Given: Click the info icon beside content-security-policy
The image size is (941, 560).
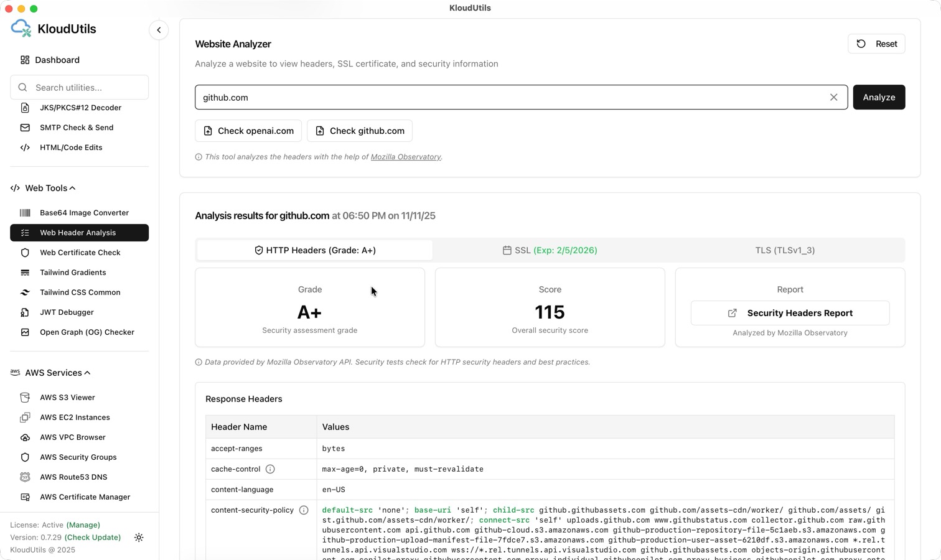Looking at the screenshot, I should pyautogui.click(x=304, y=510).
